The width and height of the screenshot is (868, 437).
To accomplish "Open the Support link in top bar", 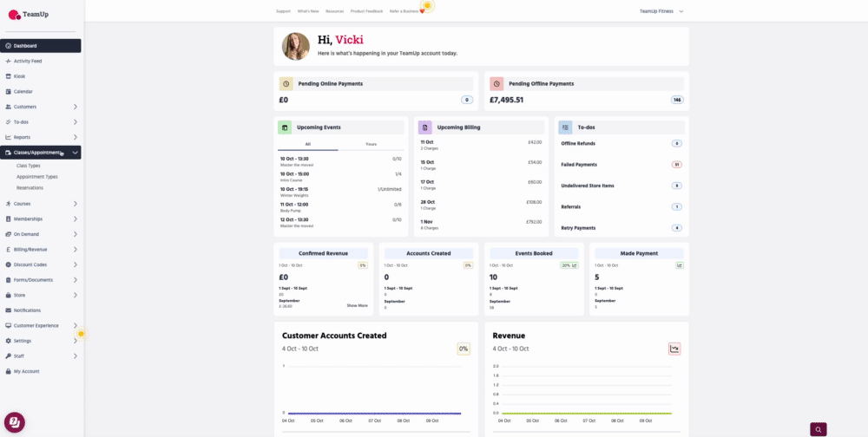I will [283, 11].
